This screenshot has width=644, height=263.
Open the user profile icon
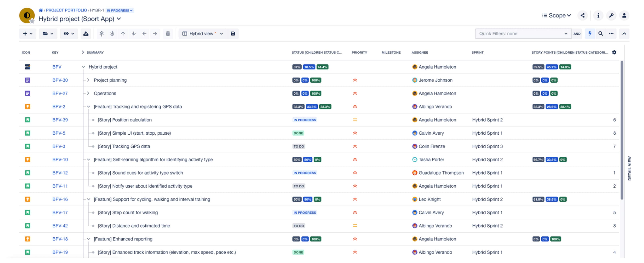tap(624, 15)
